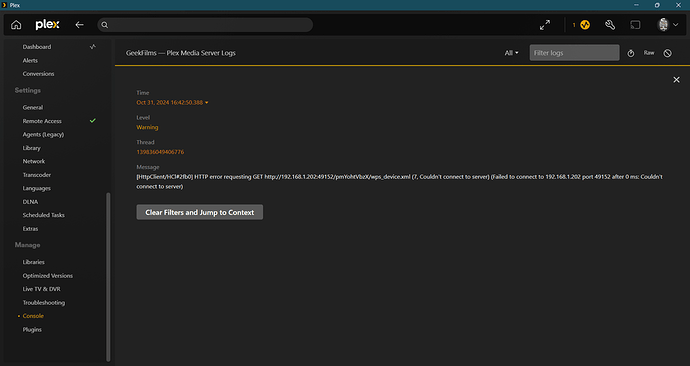Open DLNA settings

[30, 202]
